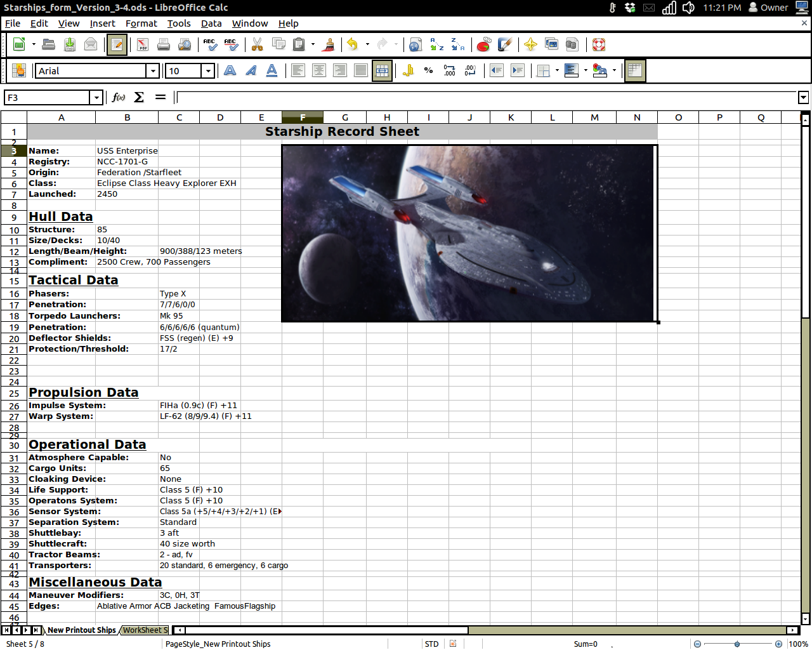The height and width of the screenshot is (650, 812).
Task: Switch to WorkSheet S tab
Action: [145, 630]
